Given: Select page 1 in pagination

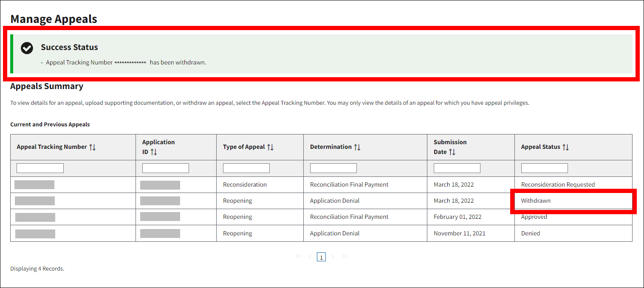Looking at the screenshot, I should point(321,257).
